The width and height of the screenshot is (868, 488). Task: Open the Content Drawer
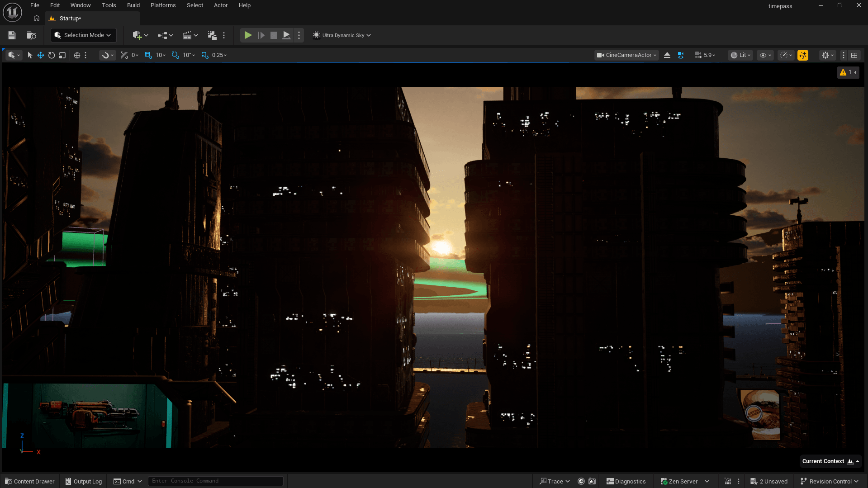click(x=30, y=481)
